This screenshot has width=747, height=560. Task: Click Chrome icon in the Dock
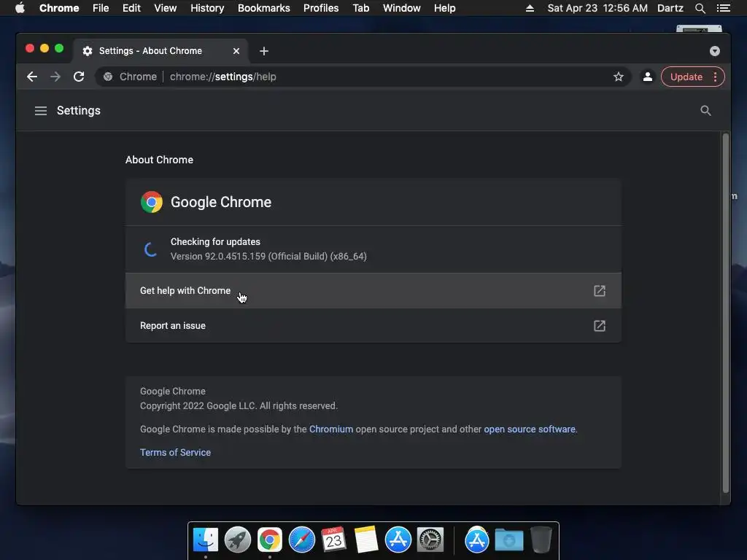click(x=270, y=540)
